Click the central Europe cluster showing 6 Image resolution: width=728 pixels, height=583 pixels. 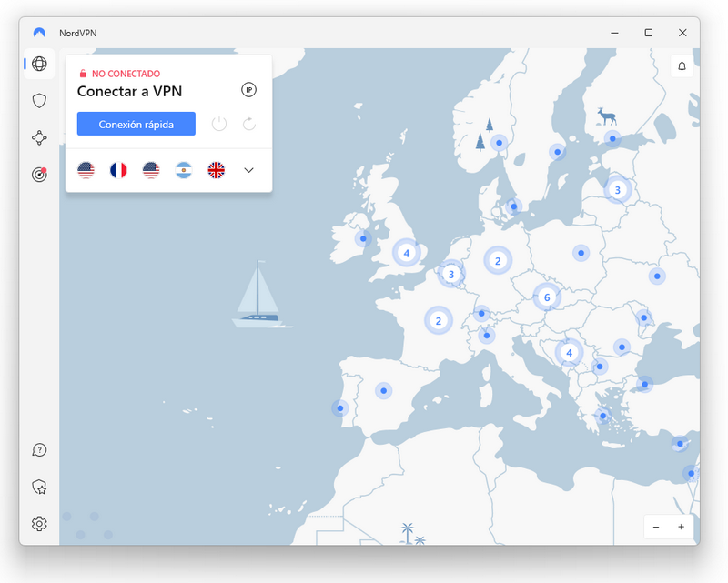pyautogui.click(x=547, y=297)
